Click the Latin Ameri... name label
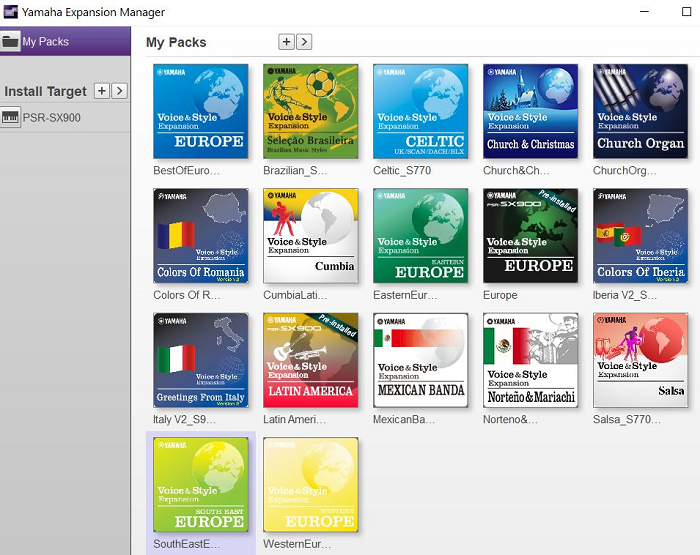Image resolution: width=700 pixels, height=555 pixels. (295, 420)
